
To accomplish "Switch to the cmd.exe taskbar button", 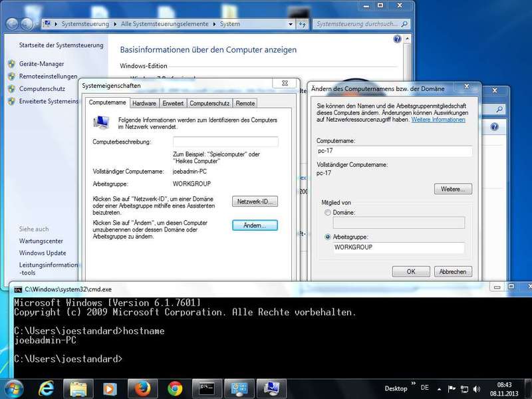I will (207, 388).
